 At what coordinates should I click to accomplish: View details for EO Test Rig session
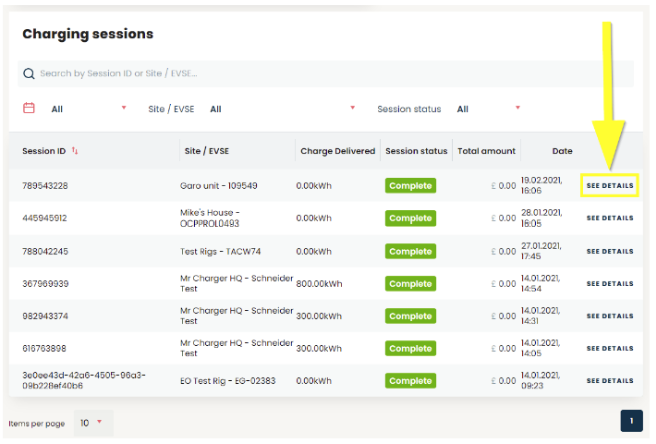(x=610, y=381)
